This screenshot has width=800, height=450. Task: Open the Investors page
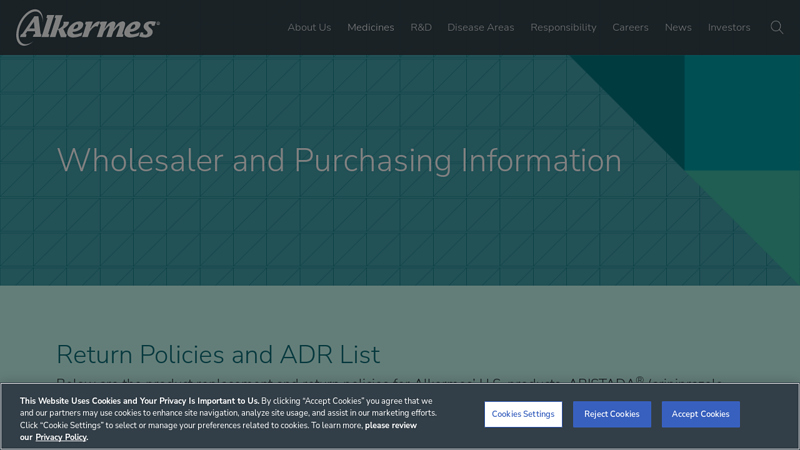[729, 28]
